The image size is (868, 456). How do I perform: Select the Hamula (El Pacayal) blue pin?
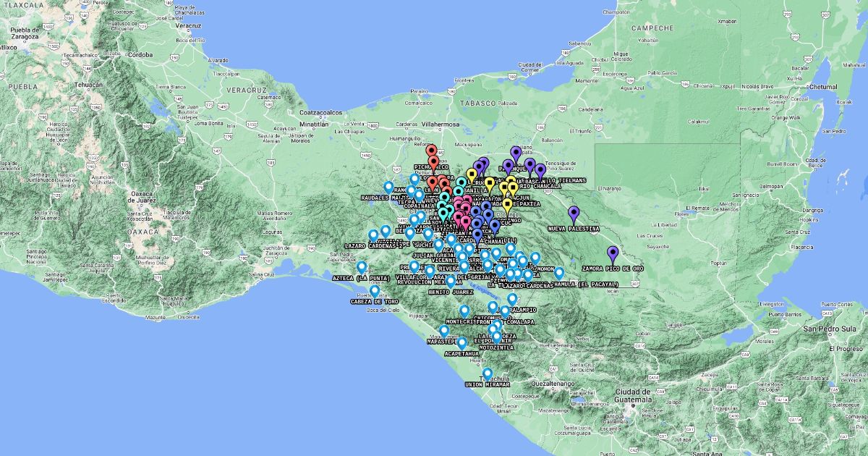click(559, 274)
